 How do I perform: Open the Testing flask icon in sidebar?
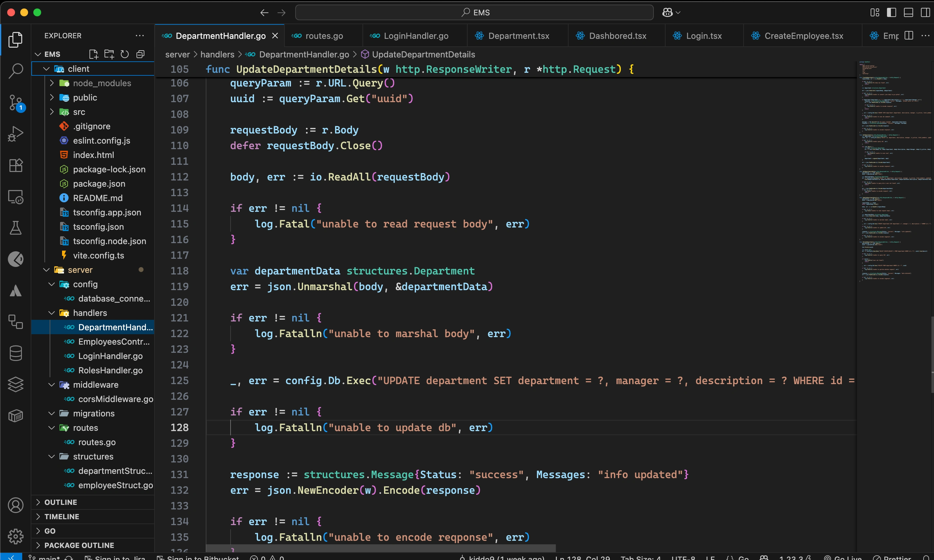coord(16,227)
